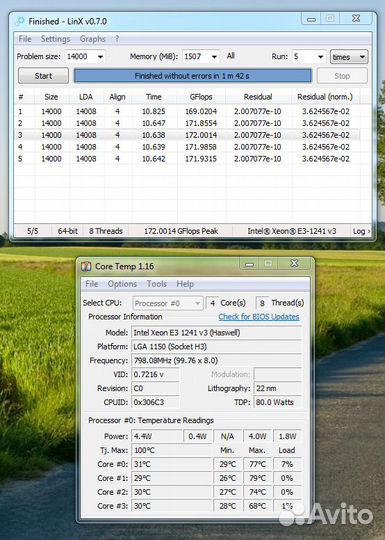
Task: Click the Platform field LGA 1150
Action: 217,346
